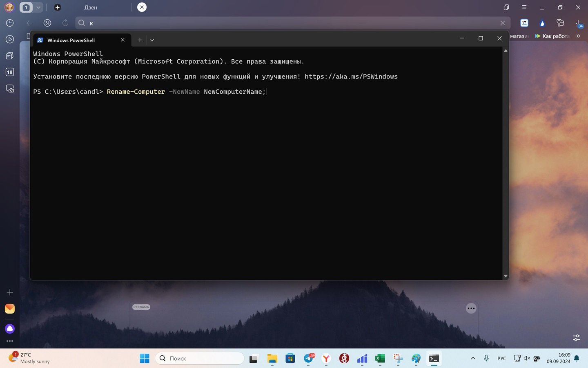The width and height of the screenshot is (588, 368).
Task: Expand PowerShell new tab profile dropdown
Action: 152,40
